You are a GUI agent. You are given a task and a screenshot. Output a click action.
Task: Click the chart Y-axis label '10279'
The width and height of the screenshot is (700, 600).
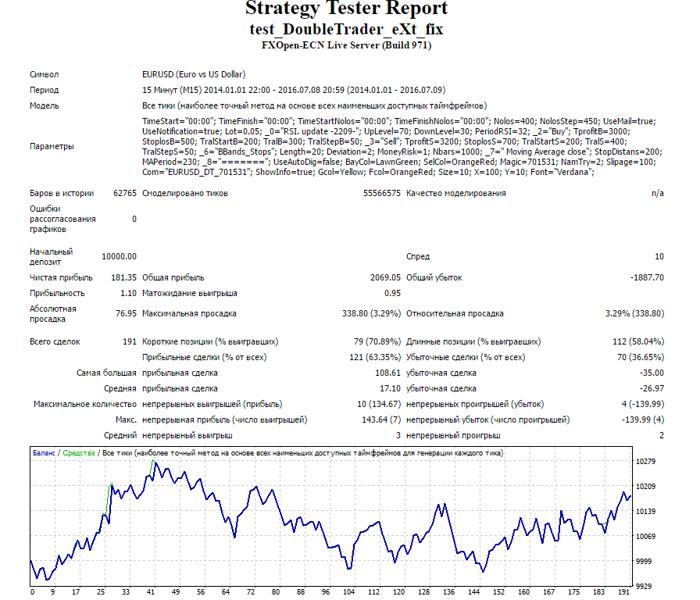pos(645,462)
